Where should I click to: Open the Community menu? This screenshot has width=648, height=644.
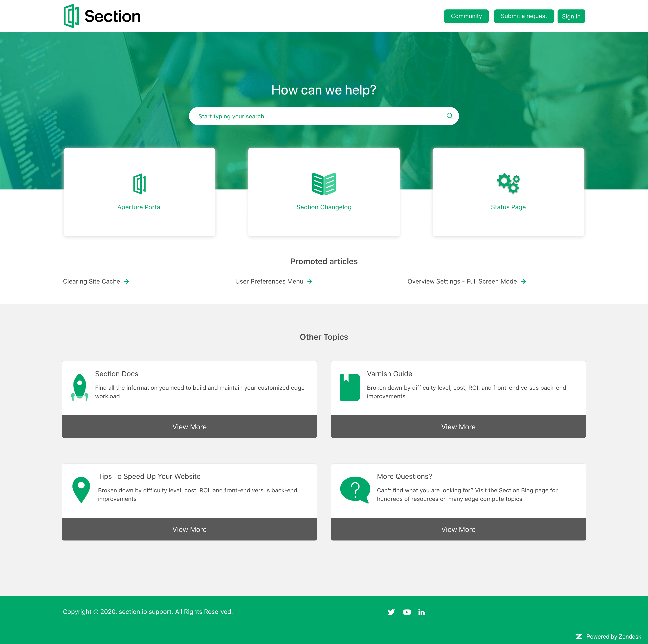click(466, 16)
